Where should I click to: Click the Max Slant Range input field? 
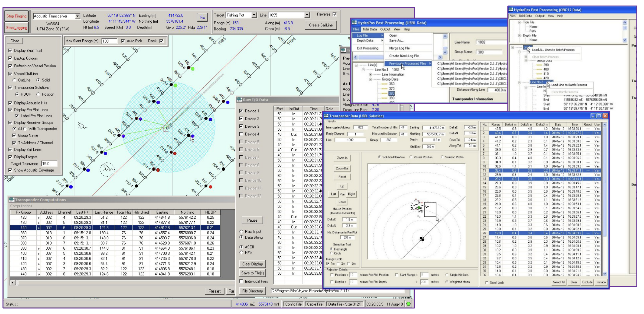point(109,41)
